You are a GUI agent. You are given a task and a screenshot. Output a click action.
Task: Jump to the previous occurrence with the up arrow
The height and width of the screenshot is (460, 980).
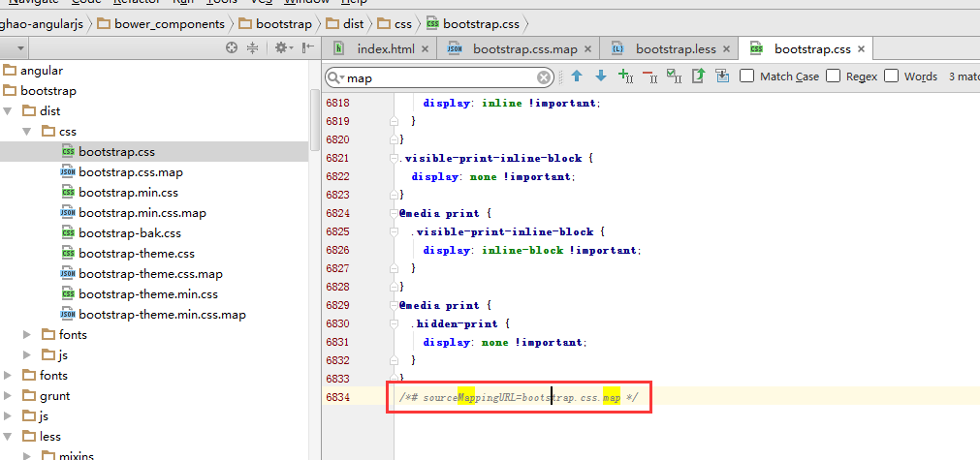tap(577, 77)
